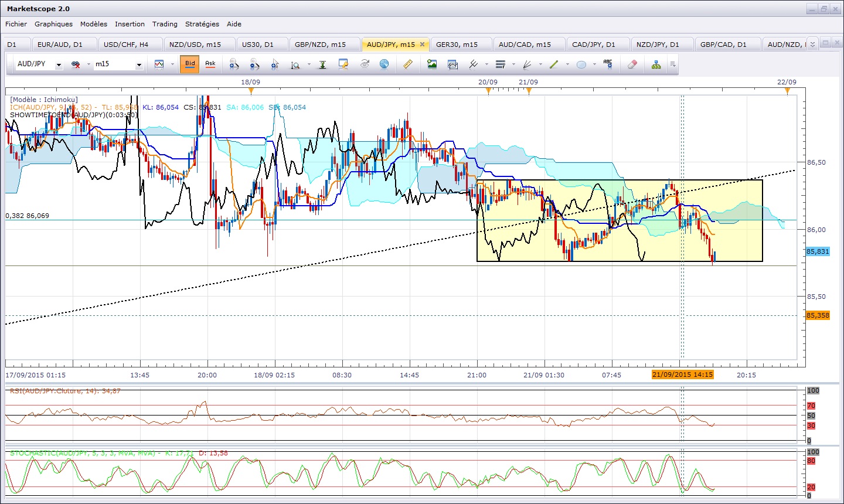The height and width of the screenshot is (504, 844).
Task: Click the zoom out magnifier icon
Action: pyautogui.click(x=254, y=64)
